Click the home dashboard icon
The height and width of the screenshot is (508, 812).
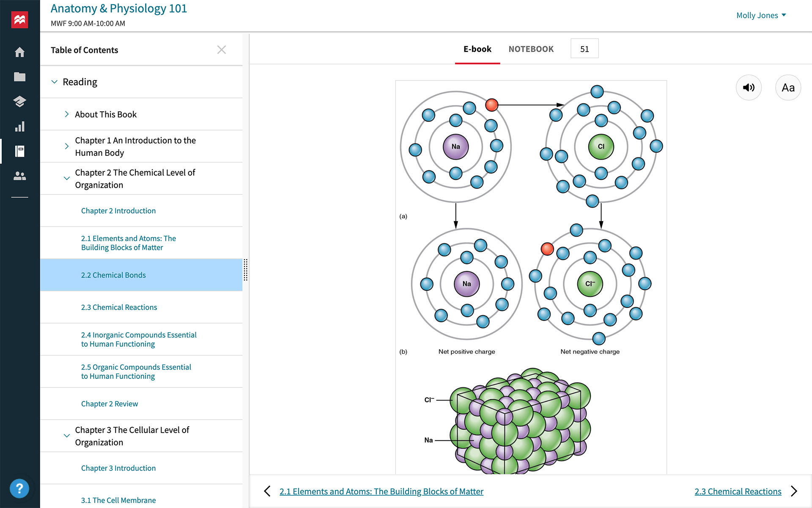pos(20,52)
